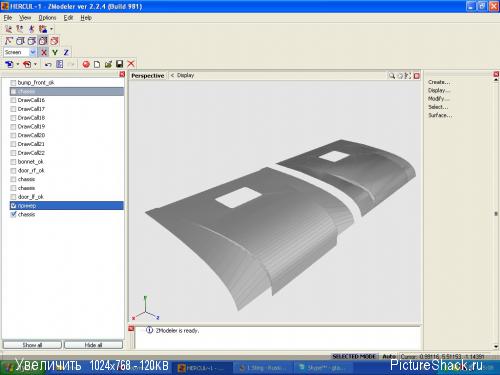This screenshot has height=375, width=500.
Task: Enable the door_lf_ok checkbox
Action: 13,197
